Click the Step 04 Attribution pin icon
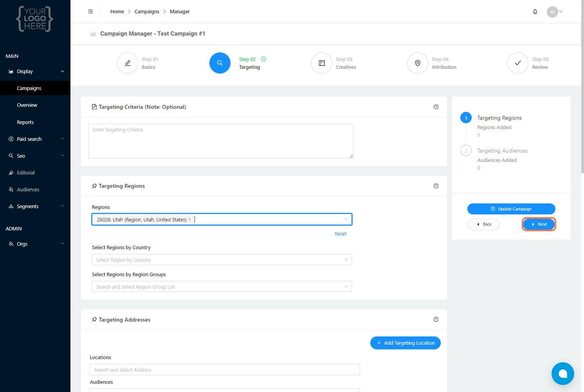The image size is (584, 392). (x=418, y=63)
